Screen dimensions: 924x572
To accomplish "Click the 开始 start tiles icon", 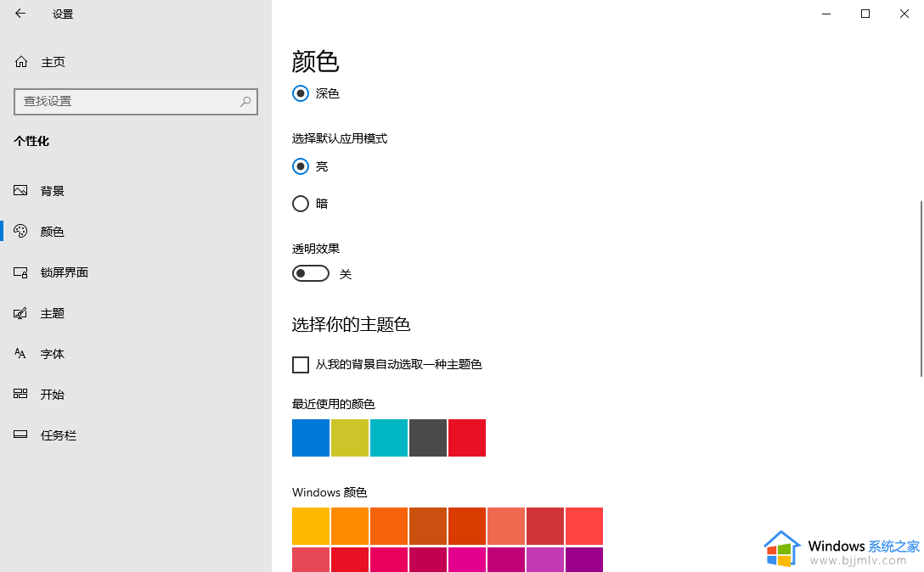I will click(x=20, y=394).
